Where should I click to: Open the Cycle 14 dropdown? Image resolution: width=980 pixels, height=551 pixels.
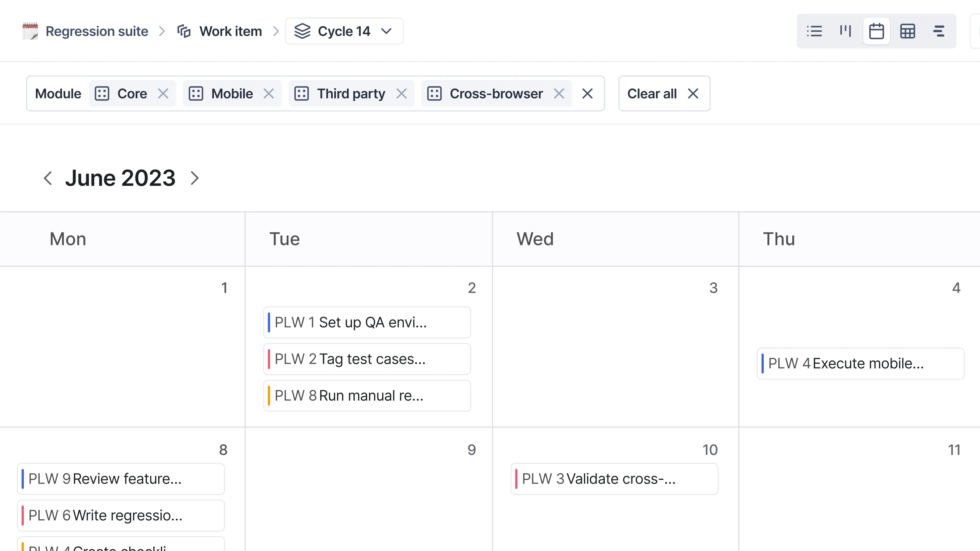click(386, 31)
